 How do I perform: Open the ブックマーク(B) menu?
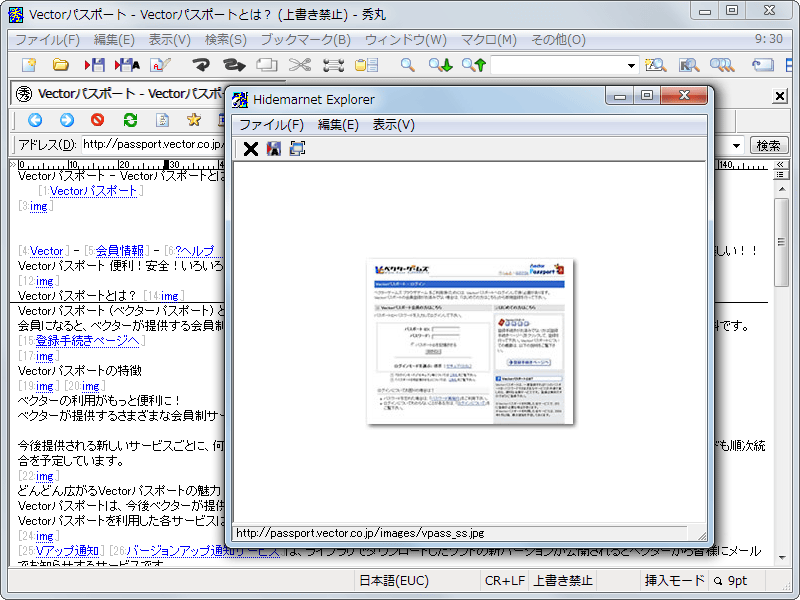[306, 40]
